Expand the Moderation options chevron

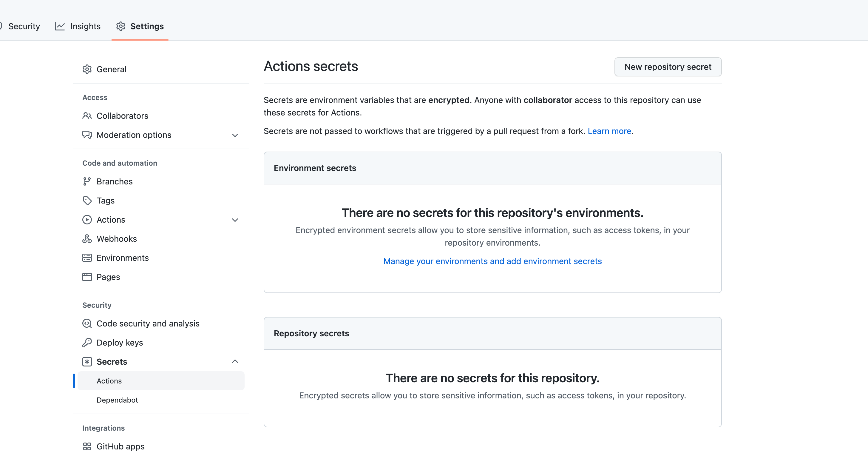(235, 135)
